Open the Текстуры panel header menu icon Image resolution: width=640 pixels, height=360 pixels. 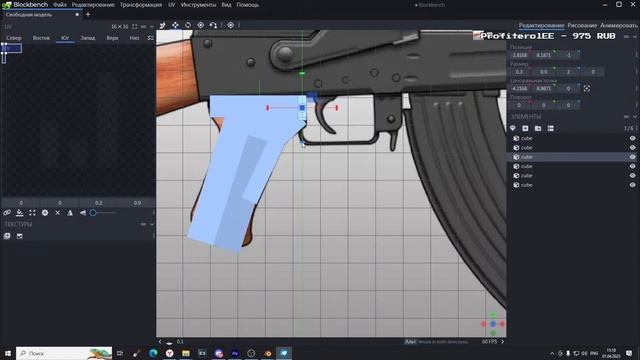point(143,224)
